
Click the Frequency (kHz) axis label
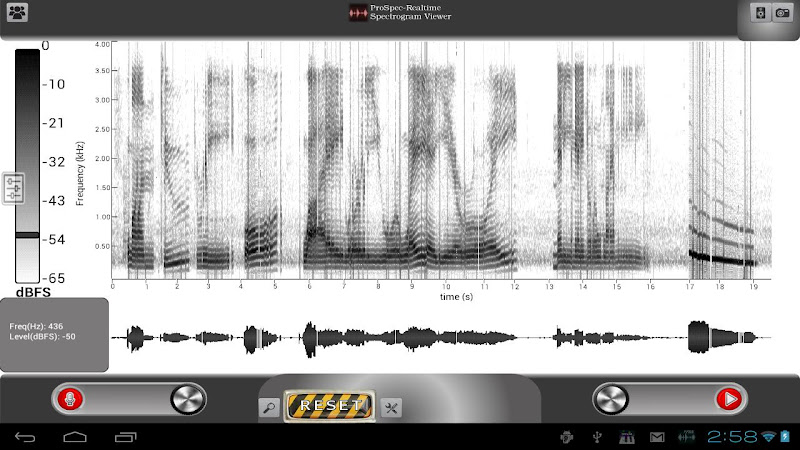click(80, 173)
